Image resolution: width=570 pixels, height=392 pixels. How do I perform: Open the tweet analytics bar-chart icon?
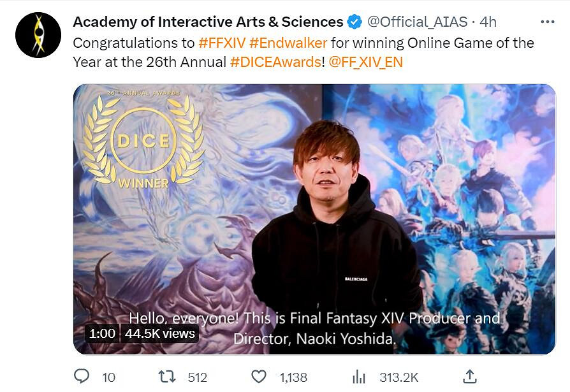(x=360, y=377)
